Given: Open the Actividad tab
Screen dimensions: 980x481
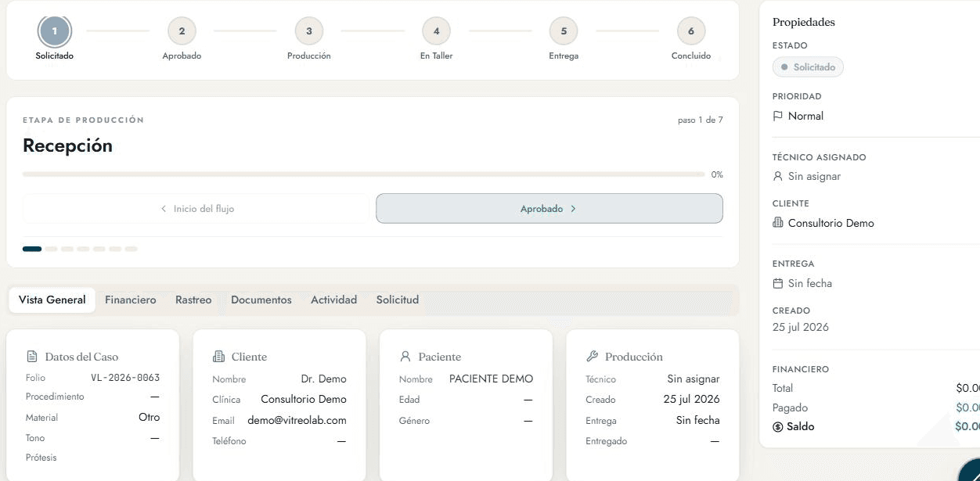Looking at the screenshot, I should [333, 300].
